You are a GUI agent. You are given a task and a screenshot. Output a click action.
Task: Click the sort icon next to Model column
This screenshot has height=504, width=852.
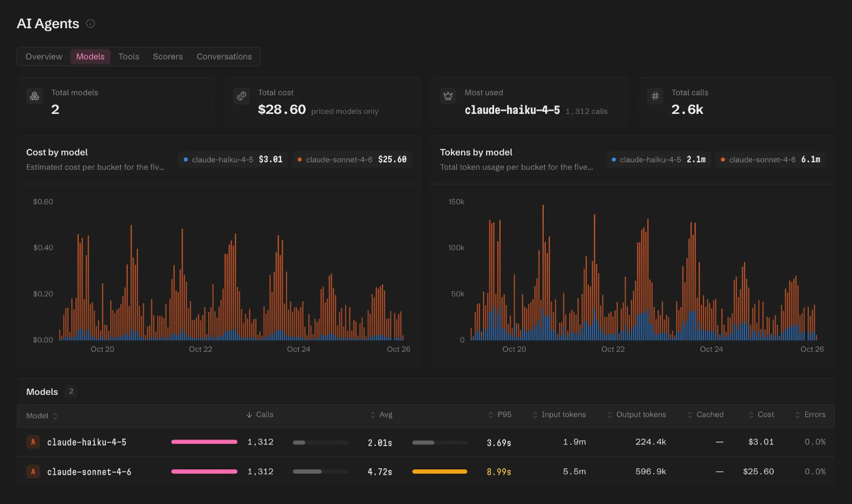(55, 416)
